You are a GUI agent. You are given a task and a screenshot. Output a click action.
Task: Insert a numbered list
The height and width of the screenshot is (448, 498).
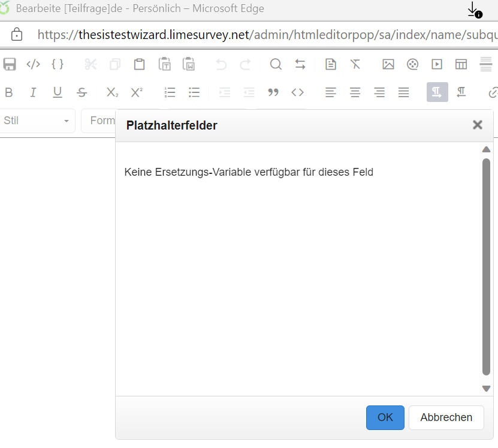coord(170,92)
